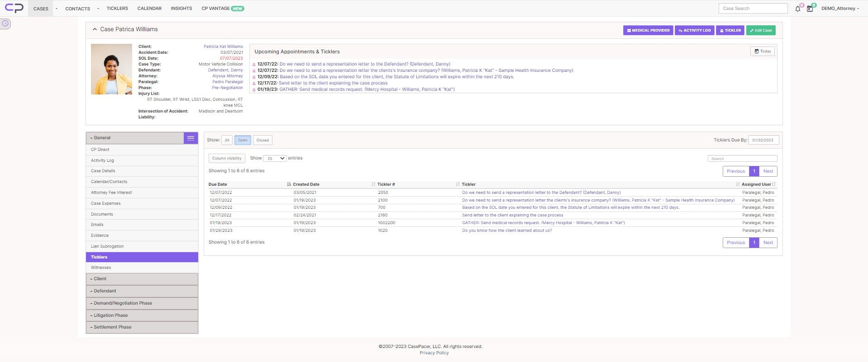Expand the Demand/Negotiation Phase section
The width and height of the screenshot is (868, 362).
142,303
